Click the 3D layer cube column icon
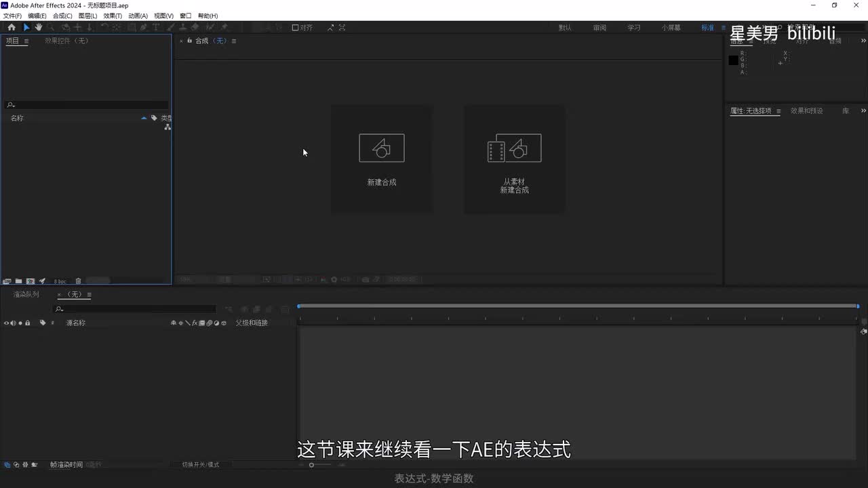The width and height of the screenshot is (868, 488). (224, 323)
